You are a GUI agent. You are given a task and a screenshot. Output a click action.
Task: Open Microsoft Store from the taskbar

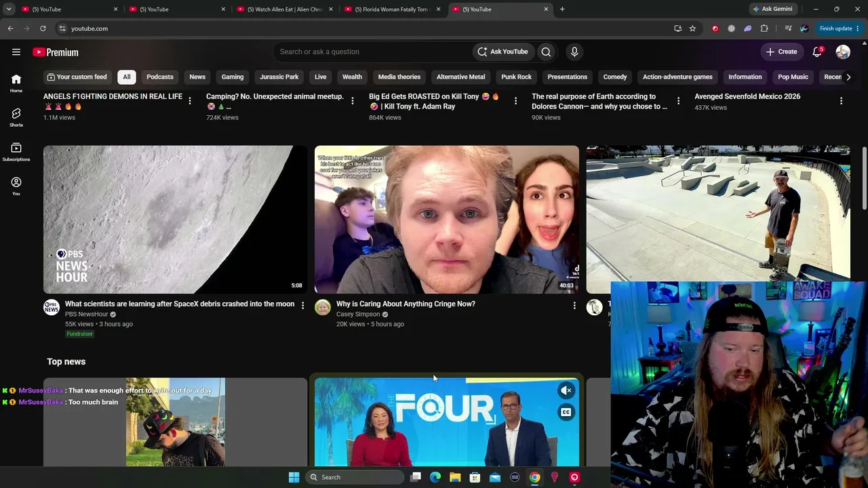475,477
